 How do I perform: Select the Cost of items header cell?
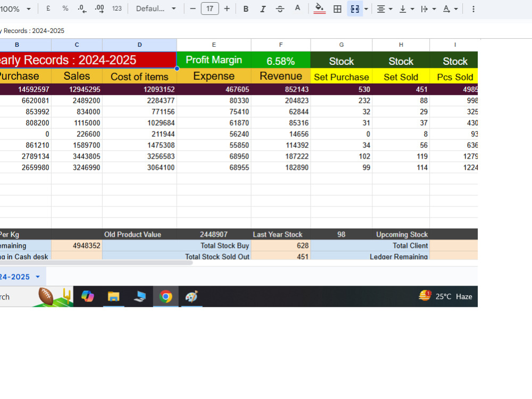139,76
